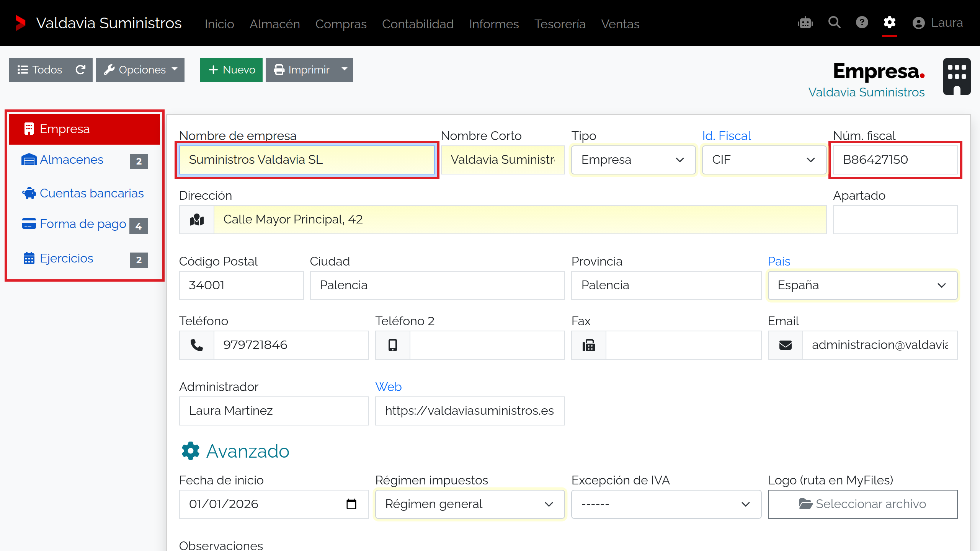Open the Almacén menu
The image size is (980, 551).
[275, 24]
